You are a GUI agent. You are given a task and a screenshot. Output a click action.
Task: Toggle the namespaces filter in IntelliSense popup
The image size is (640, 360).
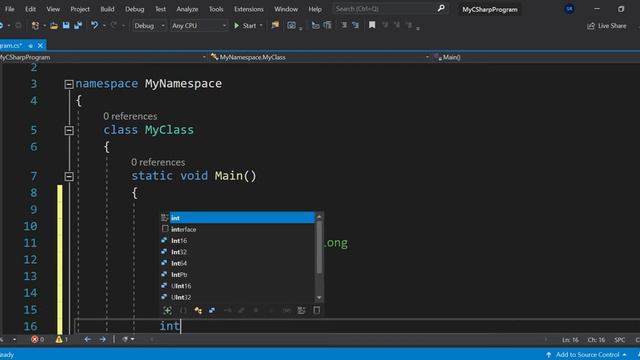coord(183,311)
